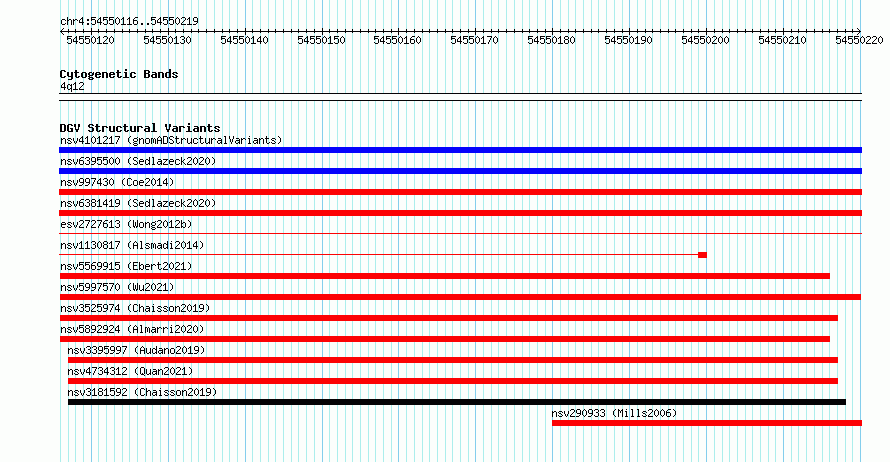Click ruler position 54550180
This screenshot has width=890, height=462.
pos(551,40)
